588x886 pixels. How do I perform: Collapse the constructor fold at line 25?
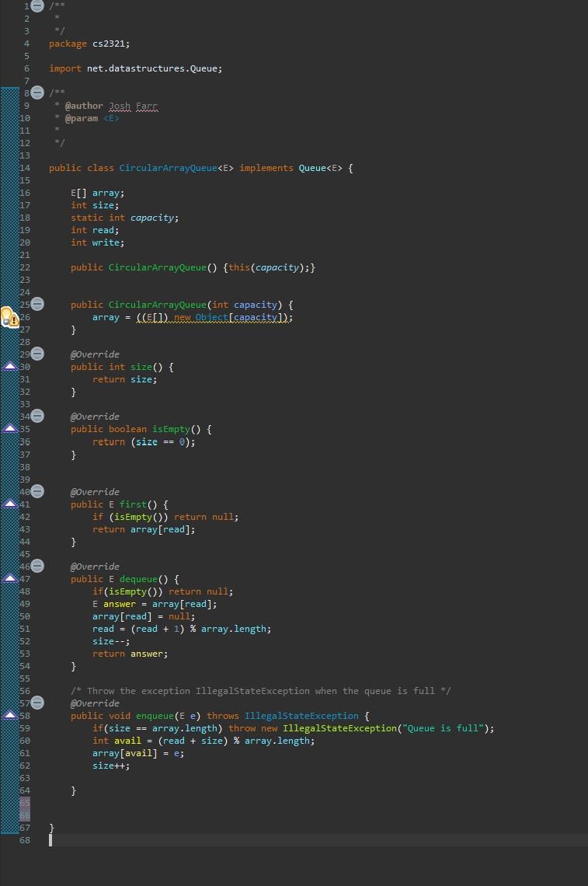pos(37,304)
